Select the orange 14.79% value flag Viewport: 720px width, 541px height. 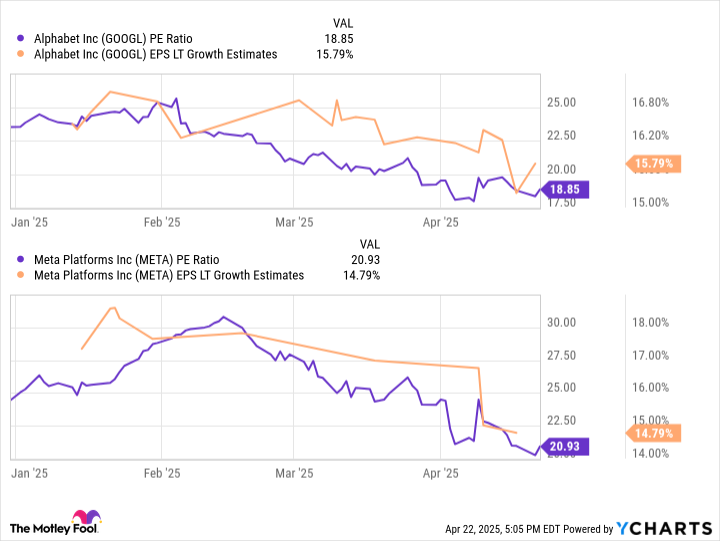pyautogui.click(x=653, y=433)
